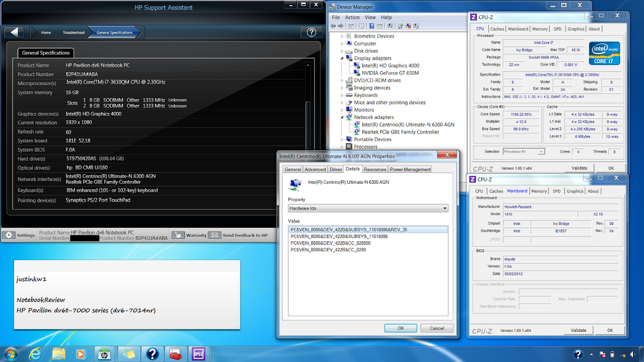644x362 pixels.
Task: Switch to Power Management tab in Properties dialog
Action: (x=410, y=169)
